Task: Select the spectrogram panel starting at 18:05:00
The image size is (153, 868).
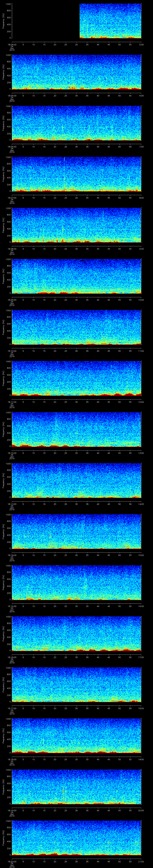Action: click(x=77, y=72)
